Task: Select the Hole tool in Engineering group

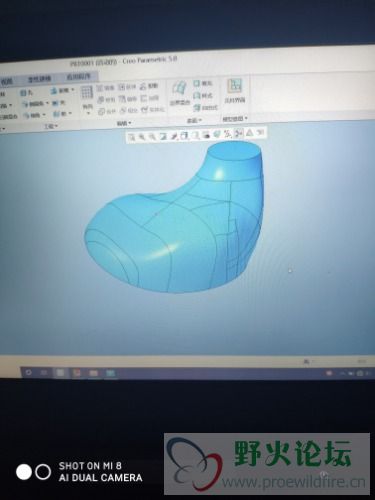Action: point(27,93)
